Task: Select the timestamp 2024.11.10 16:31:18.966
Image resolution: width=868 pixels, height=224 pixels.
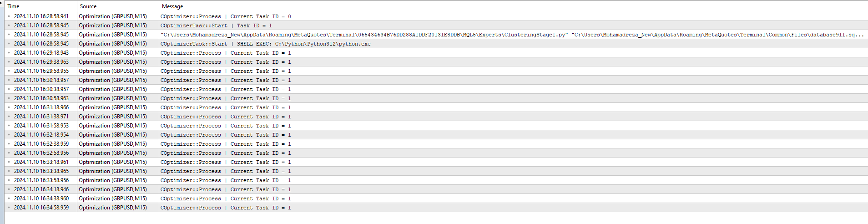Action: [x=41, y=107]
